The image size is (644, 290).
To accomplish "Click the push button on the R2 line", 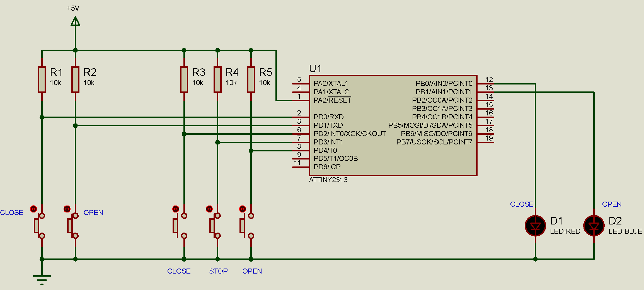I will (73, 226).
